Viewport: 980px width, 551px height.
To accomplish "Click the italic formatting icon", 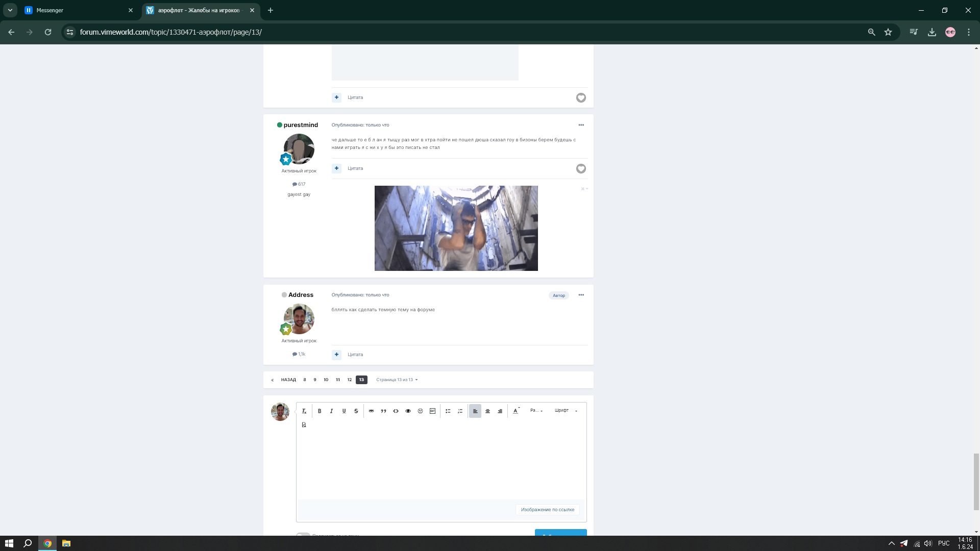I will (332, 411).
